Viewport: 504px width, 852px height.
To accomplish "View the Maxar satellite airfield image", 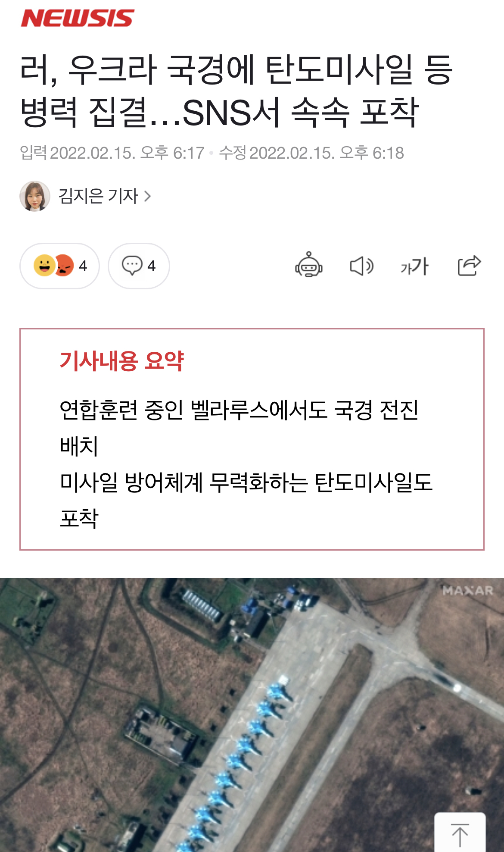I will [x=252, y=715].
